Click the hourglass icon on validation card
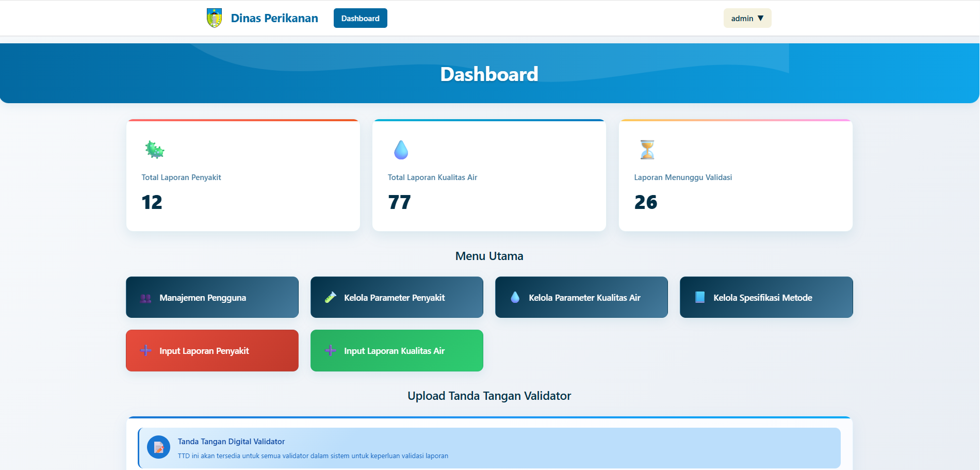980x470 pixels. click(x=647, y=150)
